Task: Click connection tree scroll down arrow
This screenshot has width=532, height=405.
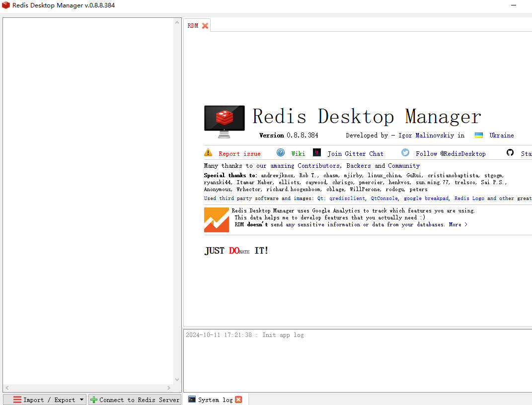Action: click(x=177, y=380)
